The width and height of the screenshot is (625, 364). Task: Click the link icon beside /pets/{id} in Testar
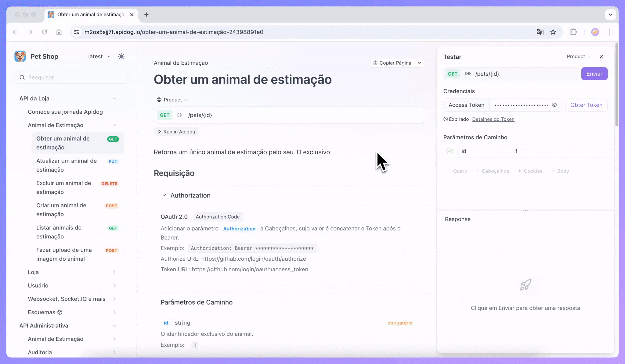pyautogui.click(x=468, y=74)
